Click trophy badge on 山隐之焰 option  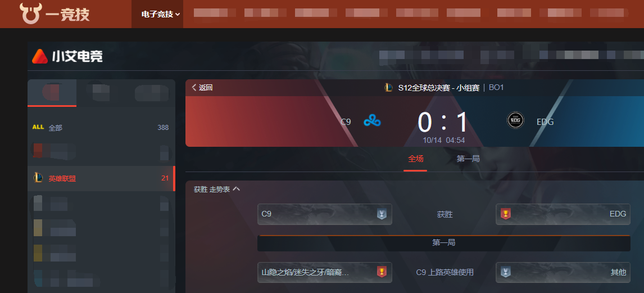pyautogui.click(x=382, y=272)
